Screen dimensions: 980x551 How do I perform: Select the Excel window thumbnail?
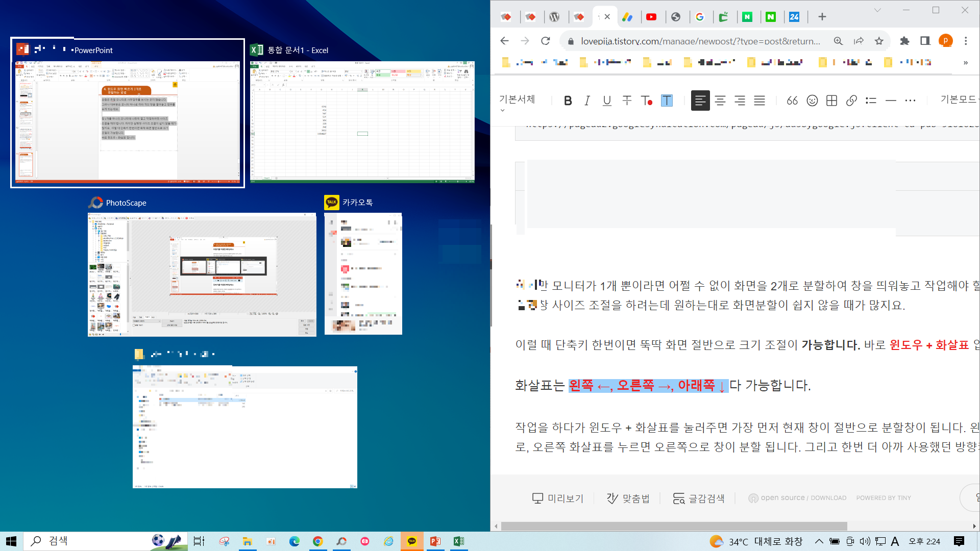point(362,121)
